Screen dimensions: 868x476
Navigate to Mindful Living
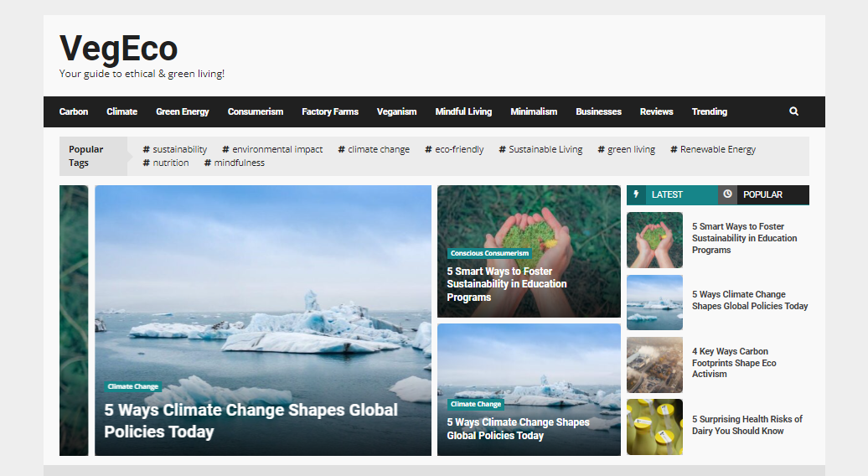tap(463, 111)
